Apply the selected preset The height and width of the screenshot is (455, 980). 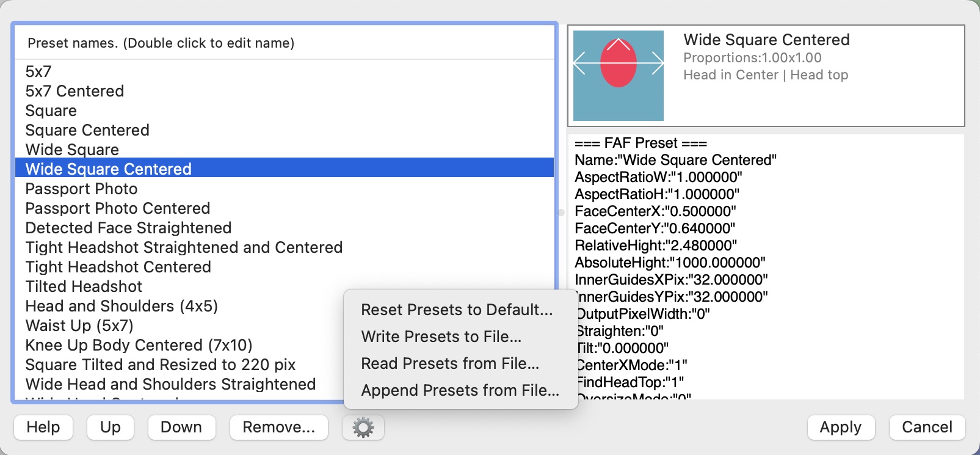(841, 428)
